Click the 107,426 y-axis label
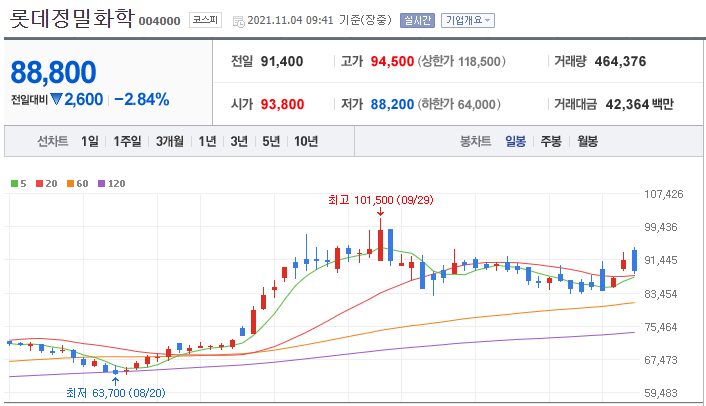 664,194
